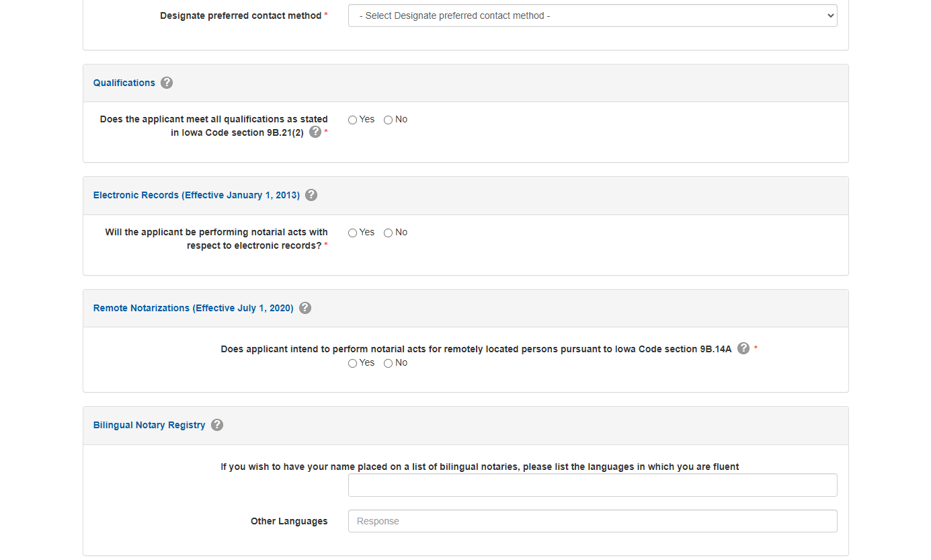The image size is (931, 560).
Task: Click the Qualifications section heading
Action: click(124, 83)
